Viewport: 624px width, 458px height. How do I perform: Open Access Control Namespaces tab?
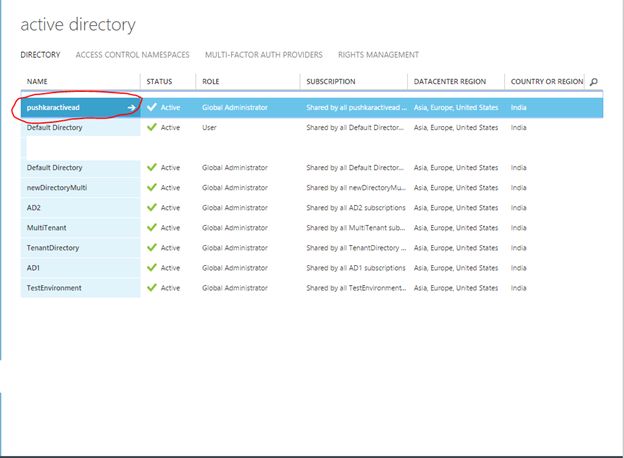click(133, 55)
